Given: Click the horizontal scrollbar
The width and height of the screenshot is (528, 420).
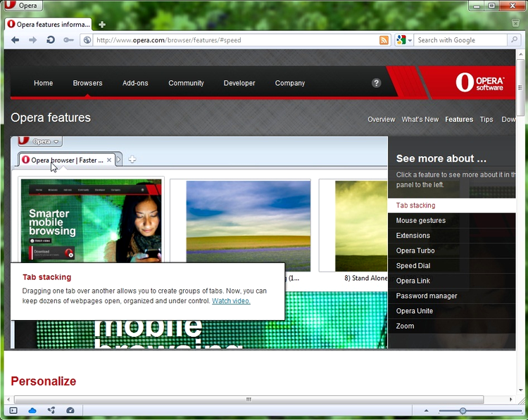Looking at the screenshot, I should tap(249, 400).
